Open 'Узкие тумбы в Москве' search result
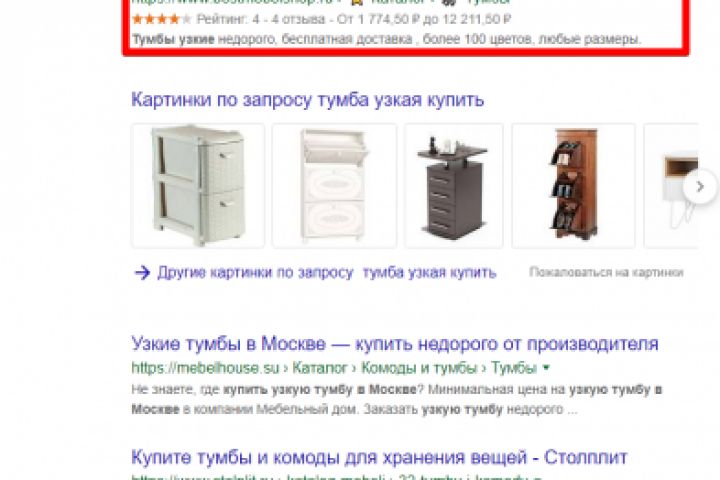 click(395, 343)
